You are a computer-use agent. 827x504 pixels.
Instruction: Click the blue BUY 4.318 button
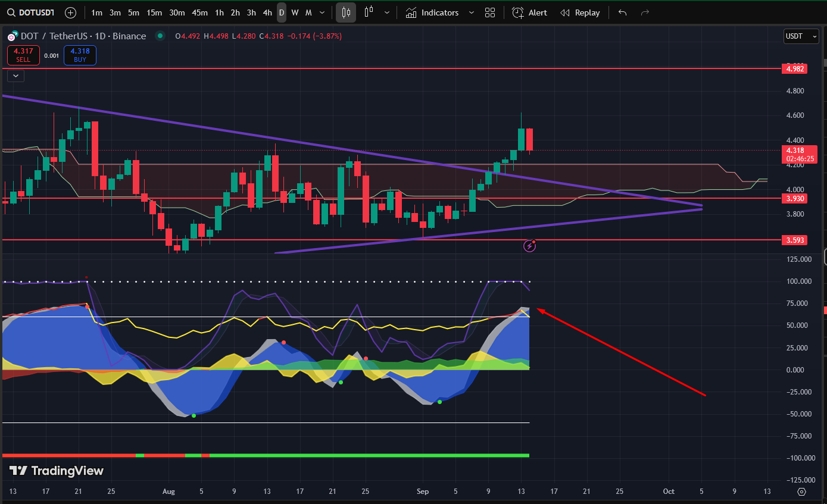tap(80, 55)
